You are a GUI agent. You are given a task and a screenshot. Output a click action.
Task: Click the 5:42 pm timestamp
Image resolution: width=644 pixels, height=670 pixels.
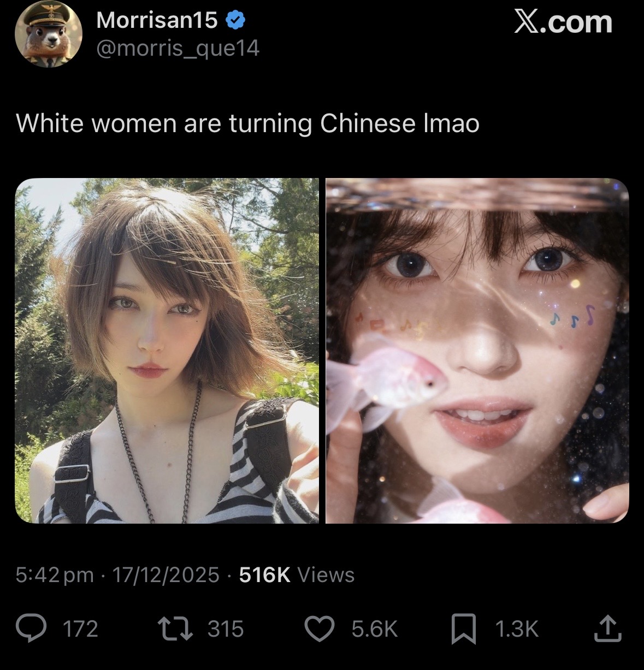pyautogui.click(x=55, y=575)
